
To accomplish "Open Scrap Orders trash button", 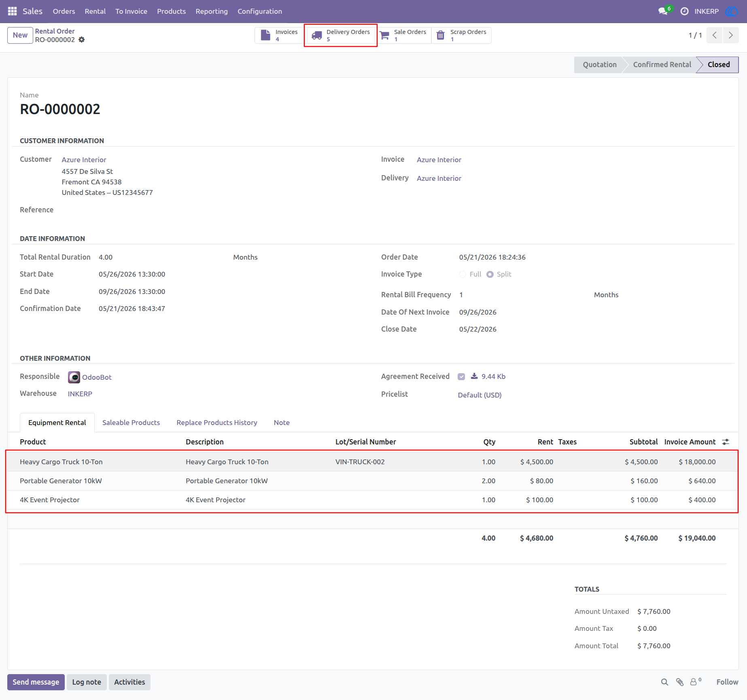I will click(x=461, y=35).
